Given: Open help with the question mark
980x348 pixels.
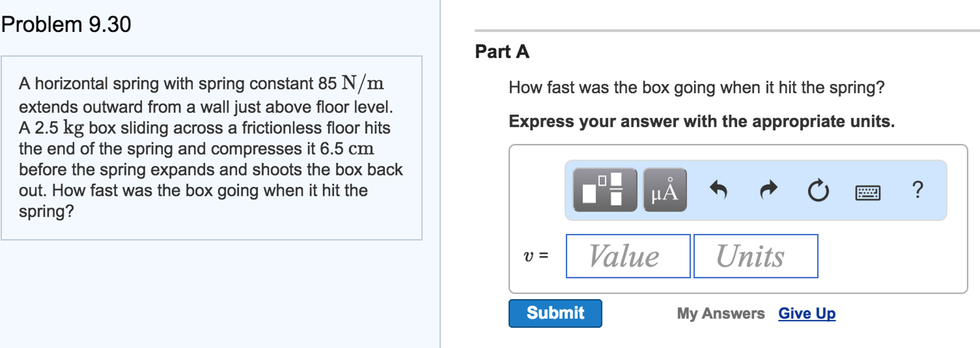Looking at the screenshot, I should point(917,190).
